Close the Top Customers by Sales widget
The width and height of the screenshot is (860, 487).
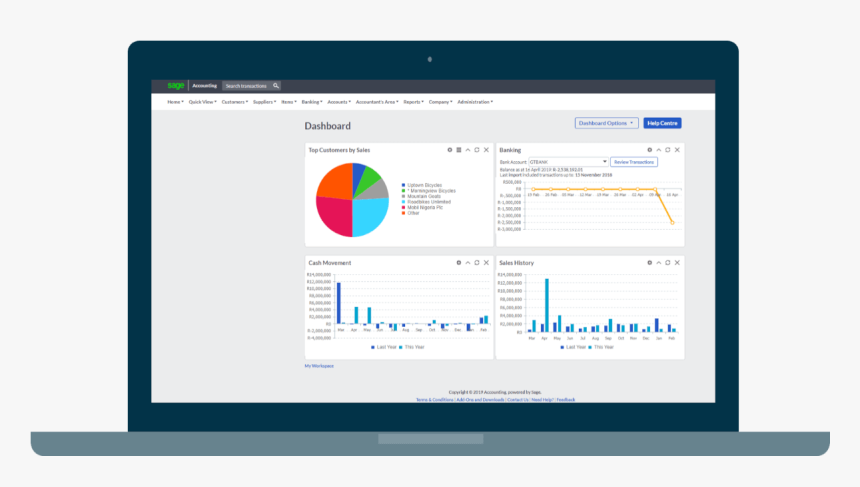486,150
